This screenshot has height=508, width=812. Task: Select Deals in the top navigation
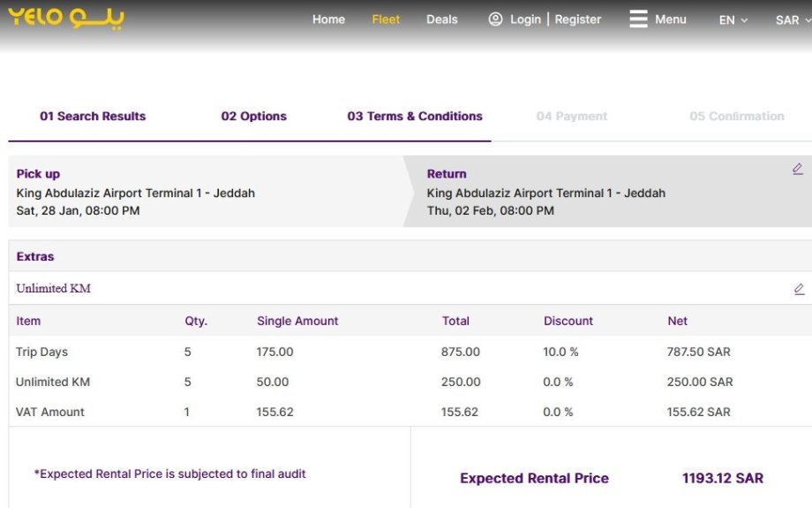click(x=442, y=19)
